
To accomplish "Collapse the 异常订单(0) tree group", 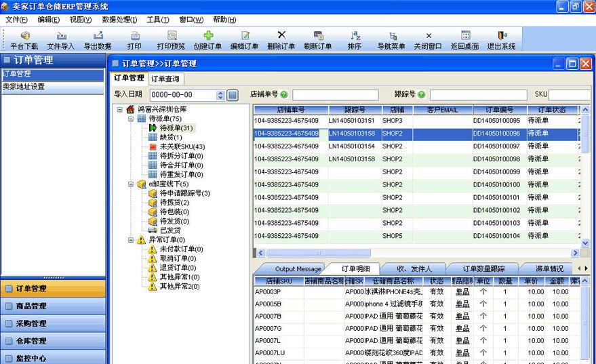I will click(x=131, y=240).
